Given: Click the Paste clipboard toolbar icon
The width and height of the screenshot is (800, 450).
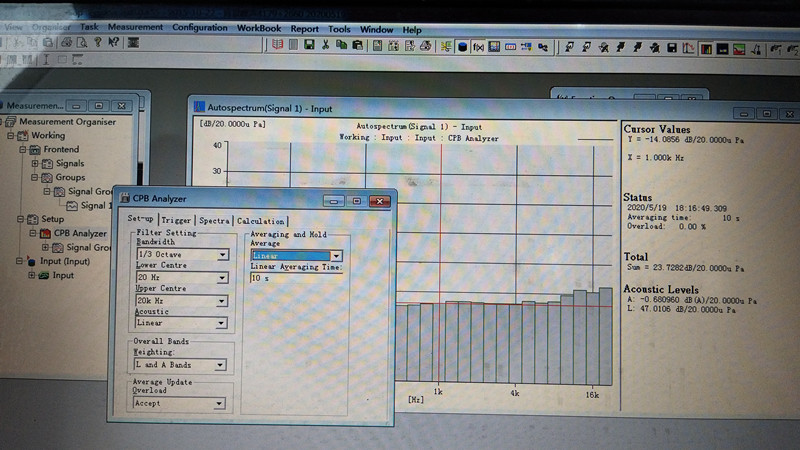Looking at the screenshot, I should [357, 46].
